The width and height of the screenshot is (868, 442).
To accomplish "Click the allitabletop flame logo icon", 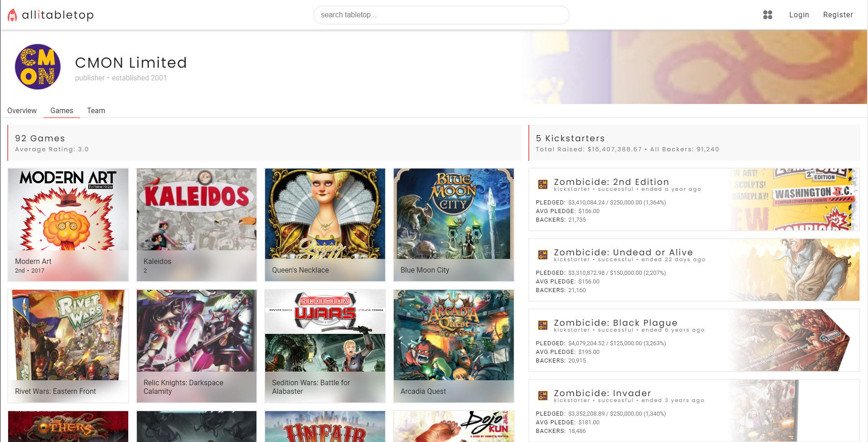I will tap(12, 15).
